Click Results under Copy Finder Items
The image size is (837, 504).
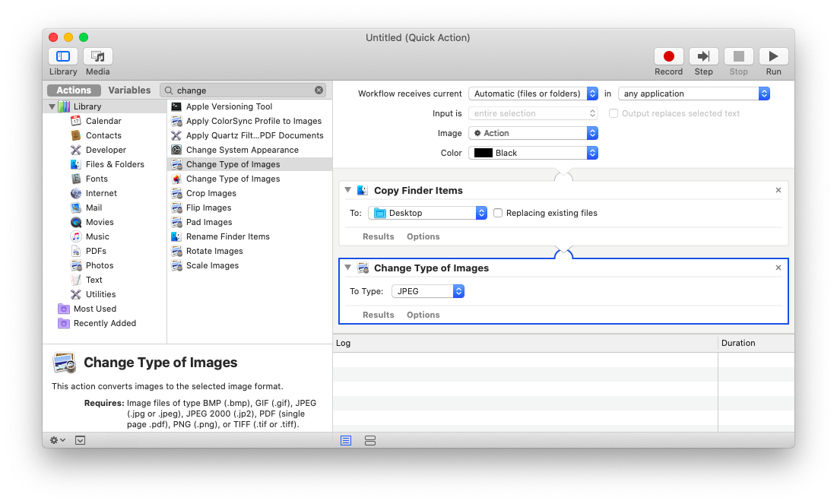click(x=378, y=236)
